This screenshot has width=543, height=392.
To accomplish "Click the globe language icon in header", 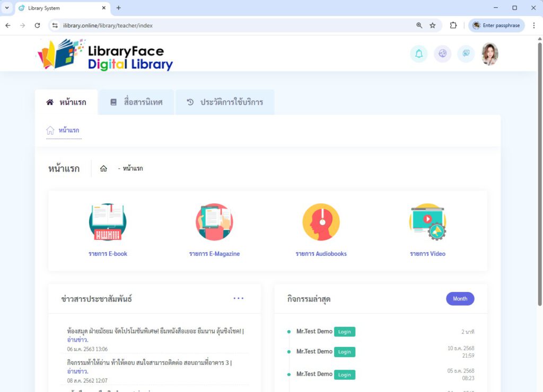I will pos(442,54).
